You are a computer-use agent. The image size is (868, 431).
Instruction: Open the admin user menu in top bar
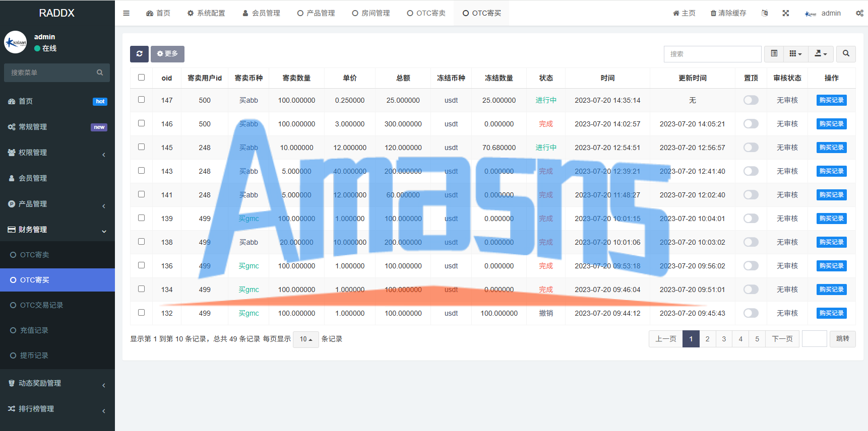pyautogui.click(x=823, y=13)
